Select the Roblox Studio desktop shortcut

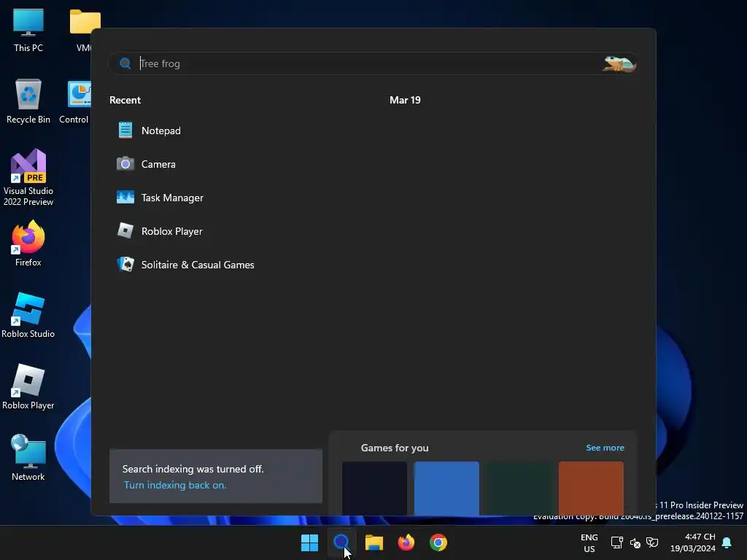28,315
